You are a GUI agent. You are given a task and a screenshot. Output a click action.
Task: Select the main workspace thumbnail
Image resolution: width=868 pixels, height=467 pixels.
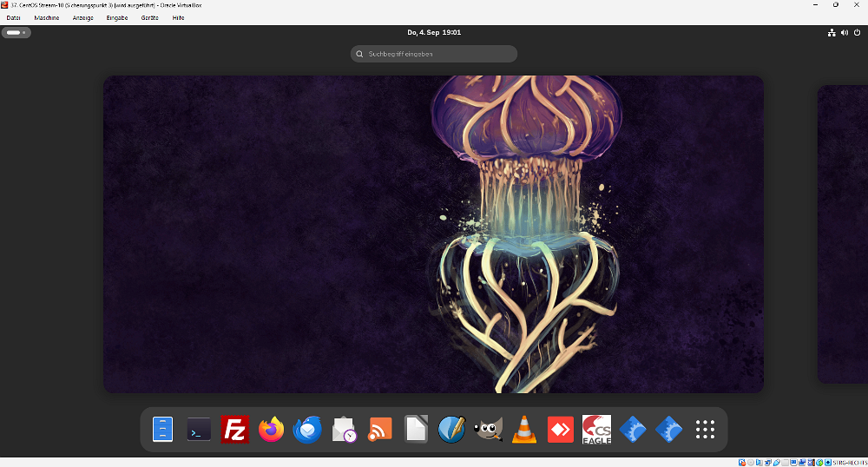click(x=433, y=234)
